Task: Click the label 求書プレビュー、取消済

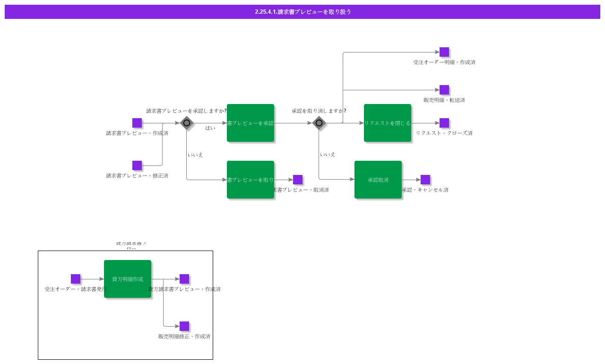Action: point(301,190)
